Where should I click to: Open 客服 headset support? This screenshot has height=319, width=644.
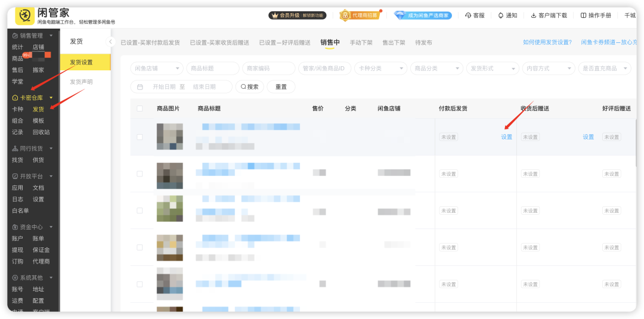(475, 15)
